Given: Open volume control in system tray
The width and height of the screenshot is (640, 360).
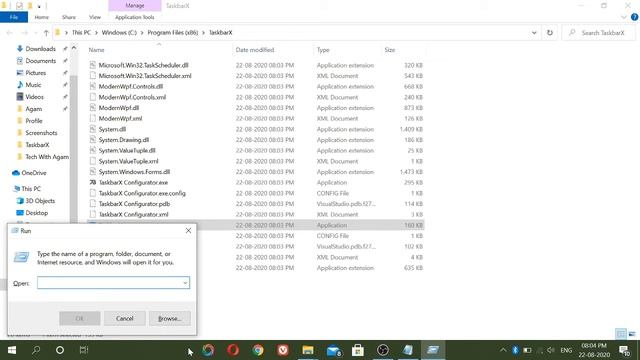Looking at the screenshot, I should coord(551,350).
